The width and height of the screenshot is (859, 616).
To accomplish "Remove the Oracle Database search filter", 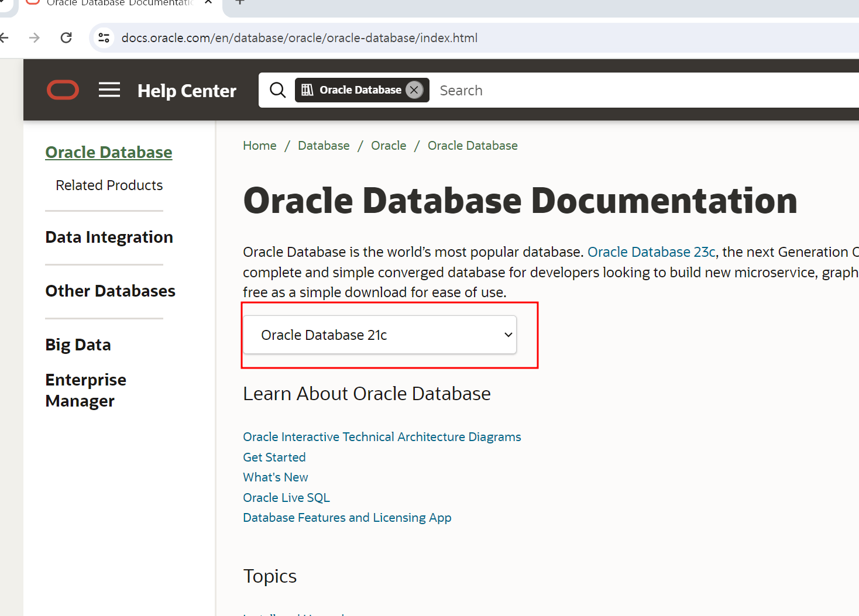I will click(x=414, y=90).
